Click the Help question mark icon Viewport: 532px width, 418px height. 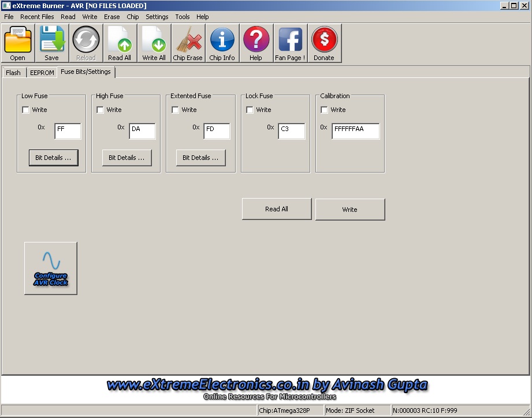pos(256,43)
